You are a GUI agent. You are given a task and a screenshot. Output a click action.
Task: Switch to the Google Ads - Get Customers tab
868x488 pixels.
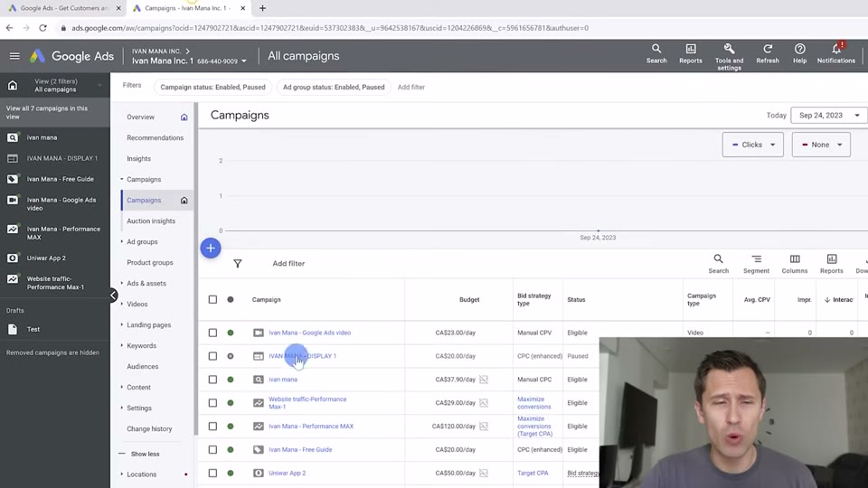(62, 8)
